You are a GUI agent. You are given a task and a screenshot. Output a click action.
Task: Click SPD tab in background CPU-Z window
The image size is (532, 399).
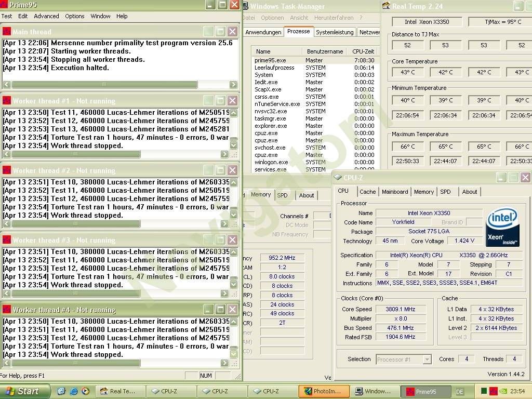tap(282, 195)
